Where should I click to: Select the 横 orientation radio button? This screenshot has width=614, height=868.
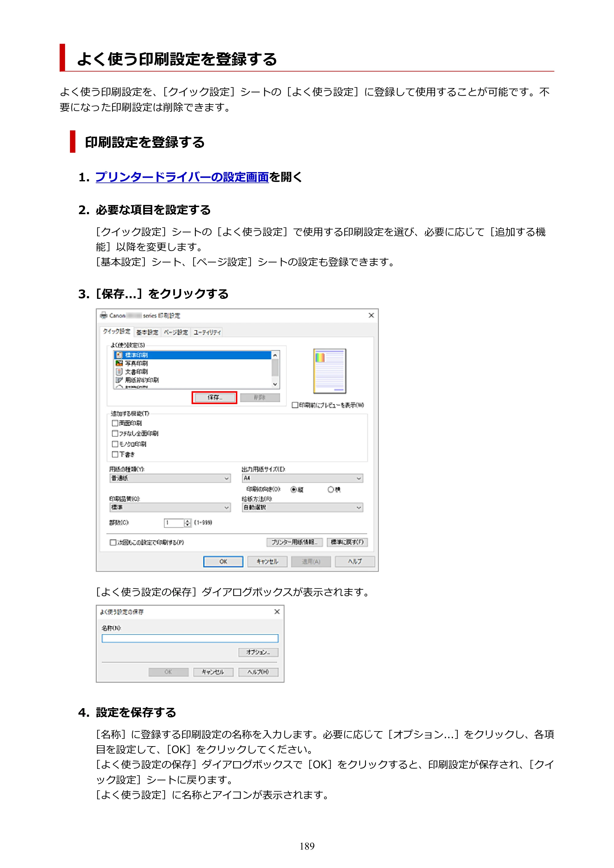pyautogui.click(x=331, y=490)
